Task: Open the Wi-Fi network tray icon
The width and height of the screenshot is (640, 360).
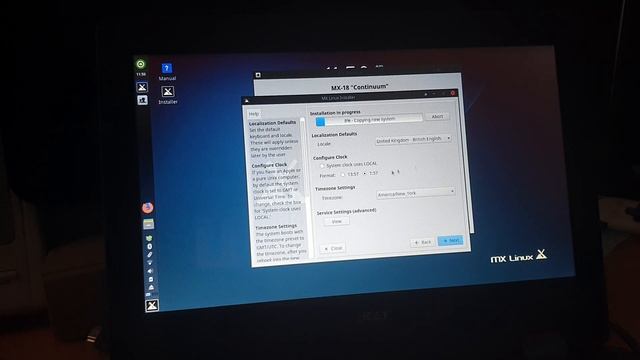Action: click(x=150, y=263)
